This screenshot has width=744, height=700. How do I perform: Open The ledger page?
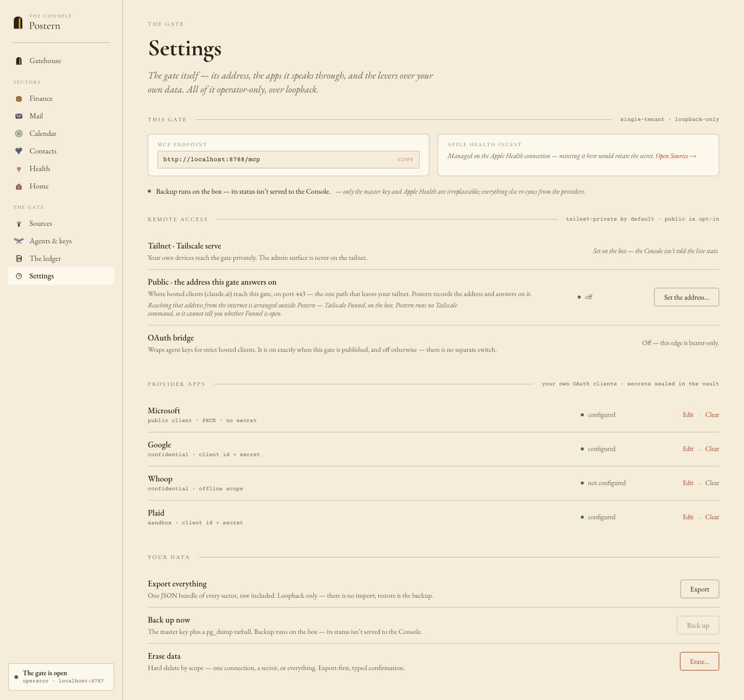coord(61,259)
